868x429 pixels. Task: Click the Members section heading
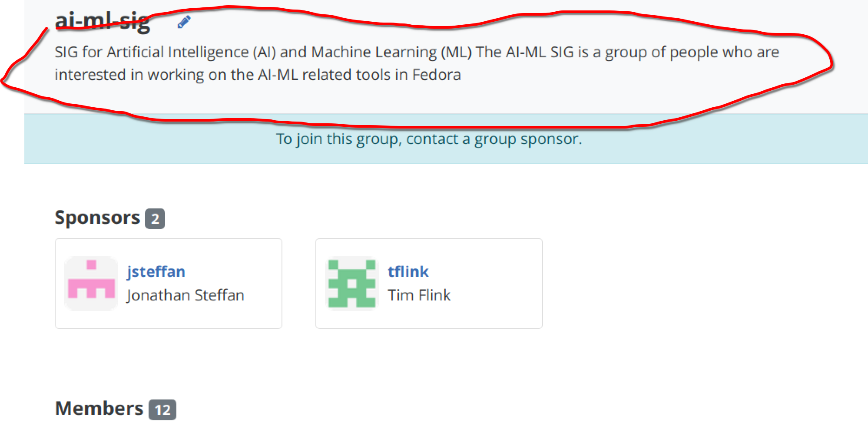click(99, 409)
